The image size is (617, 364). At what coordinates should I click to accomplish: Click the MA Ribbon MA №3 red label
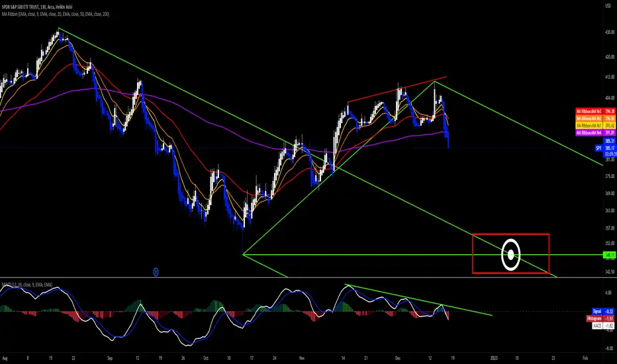tap(595, 111)
